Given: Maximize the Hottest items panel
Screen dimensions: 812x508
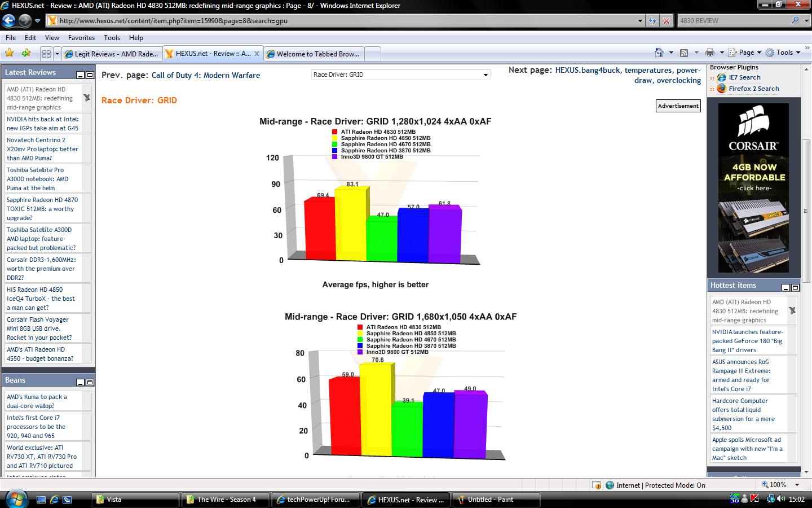Looking at the screenshot, I should pyautogui.click(x=795, y=287).
